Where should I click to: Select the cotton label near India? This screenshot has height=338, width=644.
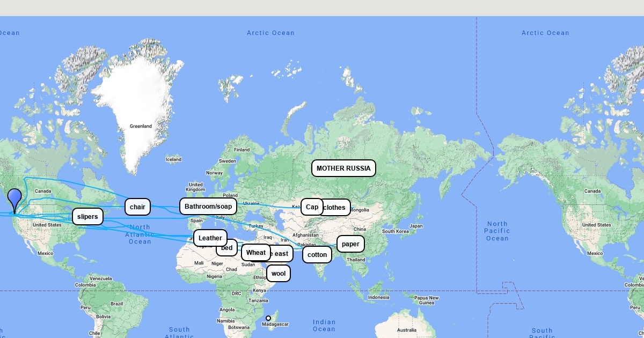[317, 254]
